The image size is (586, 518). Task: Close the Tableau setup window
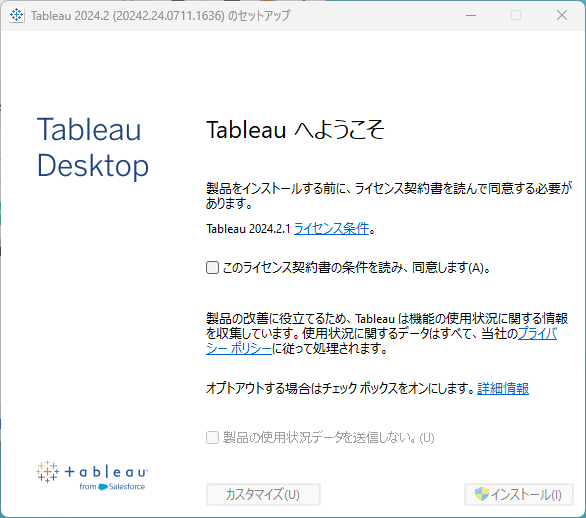(x=562, y=15)
